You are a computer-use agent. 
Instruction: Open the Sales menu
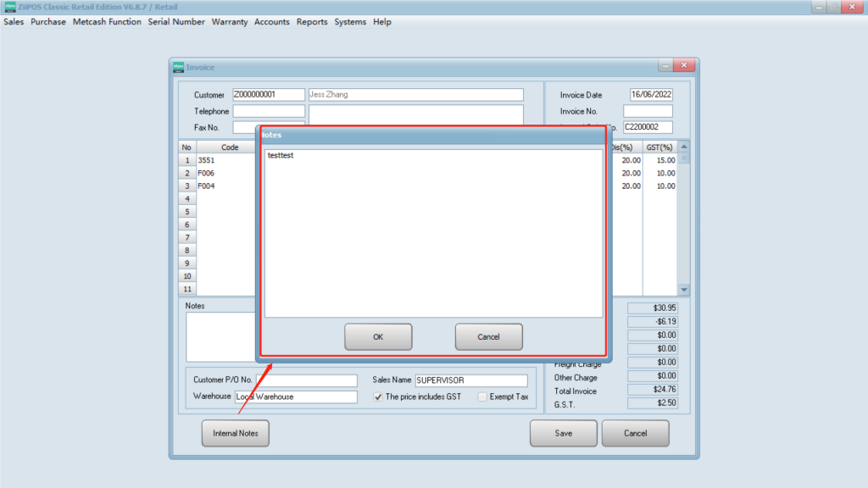coord(14,22)
